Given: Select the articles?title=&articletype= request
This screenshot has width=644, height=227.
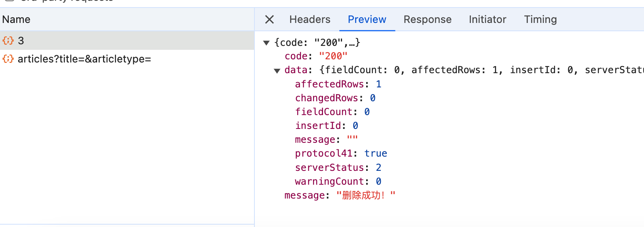Looking at the screenshot, I should click(x=84, y=59).
